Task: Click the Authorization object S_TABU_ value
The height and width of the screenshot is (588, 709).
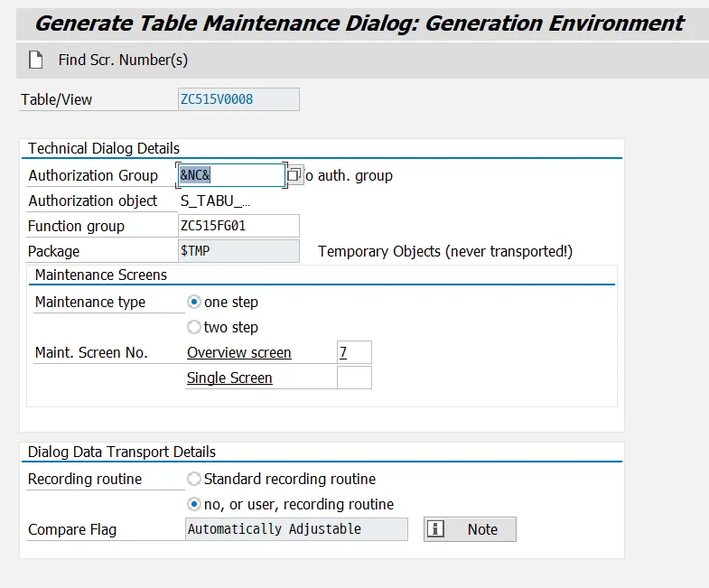Action: point(216,201)
